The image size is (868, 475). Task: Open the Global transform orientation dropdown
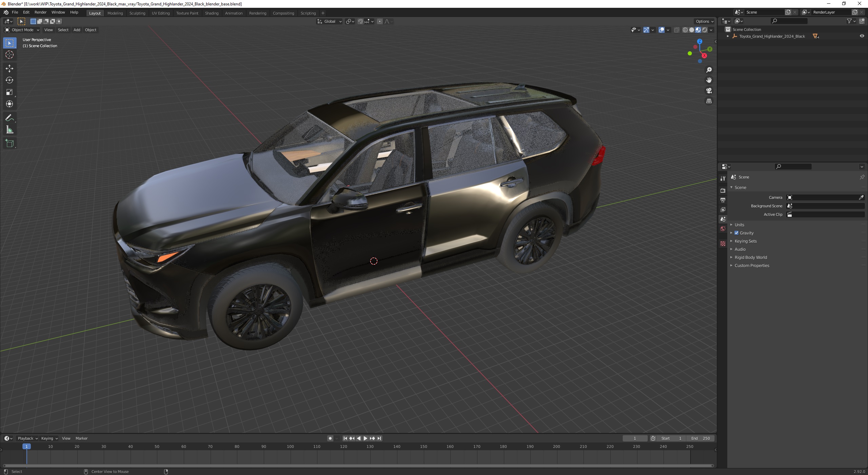pos(329,21)
